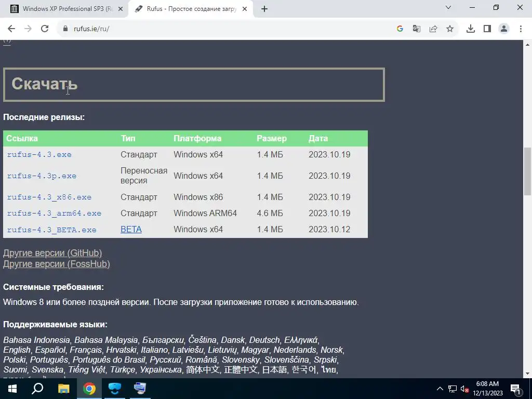Viewport: 532px width, 399px height.
Task: Go back to the previous page
Action: tap(11, 29)
